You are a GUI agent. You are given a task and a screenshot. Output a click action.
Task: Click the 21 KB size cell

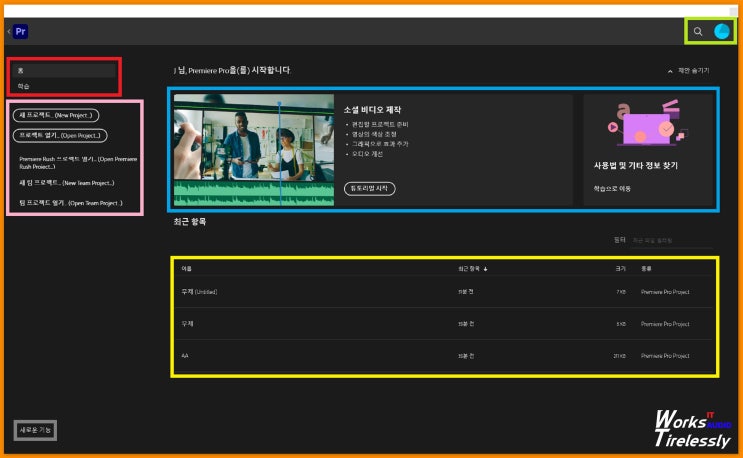(619, 356)
